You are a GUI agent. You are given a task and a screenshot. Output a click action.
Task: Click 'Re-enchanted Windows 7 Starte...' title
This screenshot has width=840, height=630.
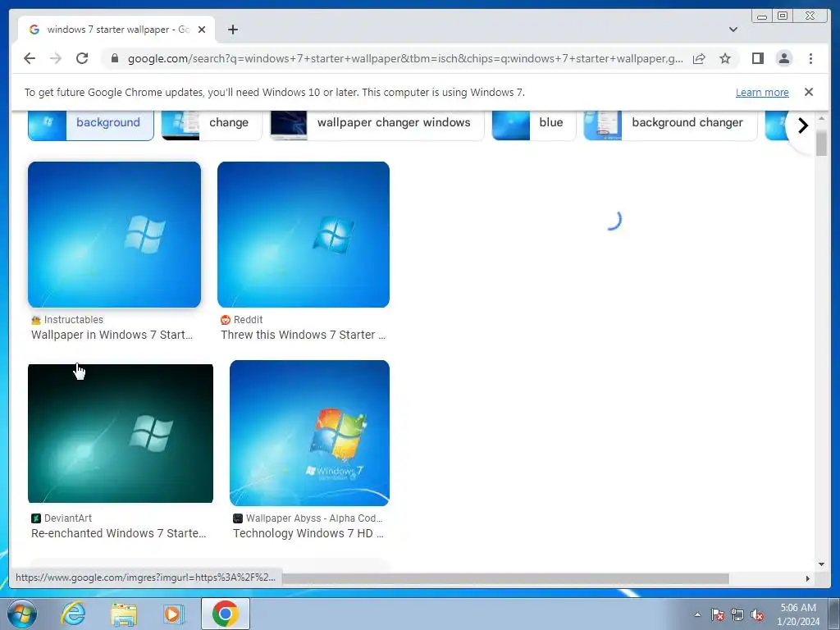tap(118, 533)
